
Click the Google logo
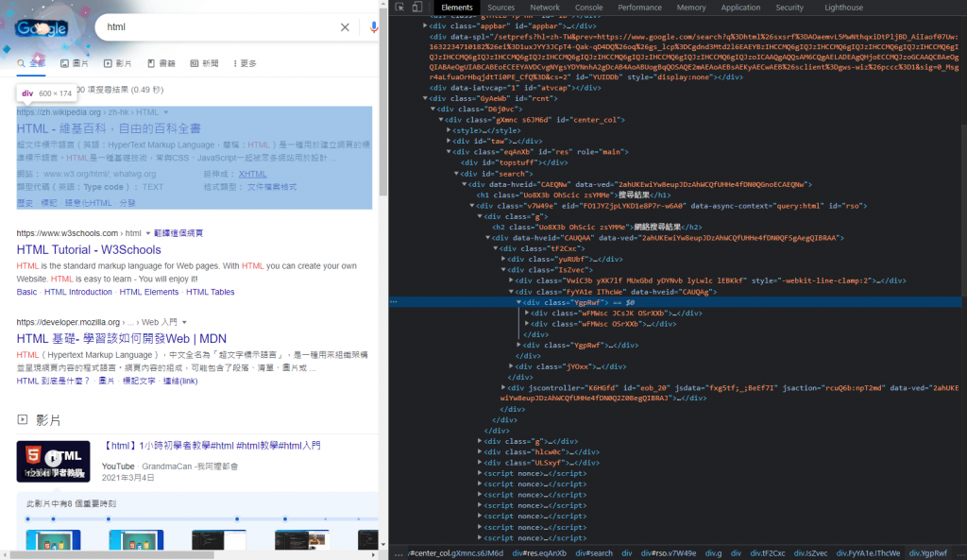pyautogui.click(x=42, y=27)
